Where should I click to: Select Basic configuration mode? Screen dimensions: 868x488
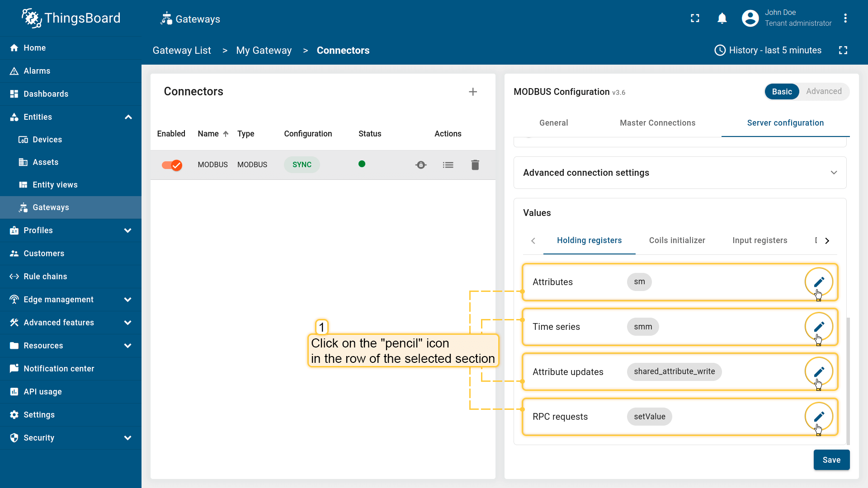pos(782,92)
